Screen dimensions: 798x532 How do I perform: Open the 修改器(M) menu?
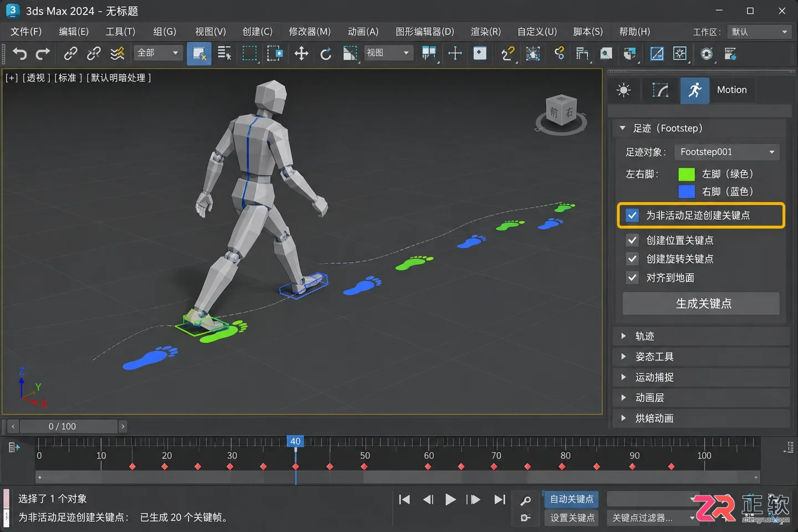pyautogui.click(x=310, y=32)
